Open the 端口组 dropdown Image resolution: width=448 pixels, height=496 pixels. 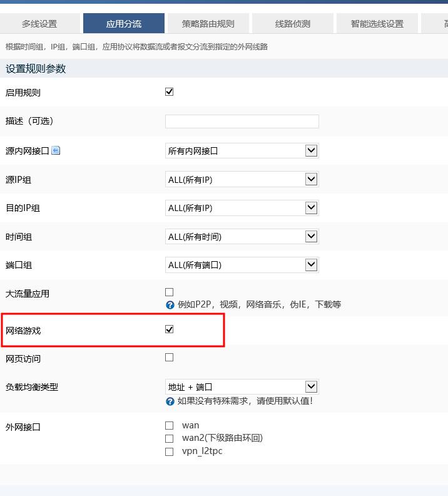(242, 265)
